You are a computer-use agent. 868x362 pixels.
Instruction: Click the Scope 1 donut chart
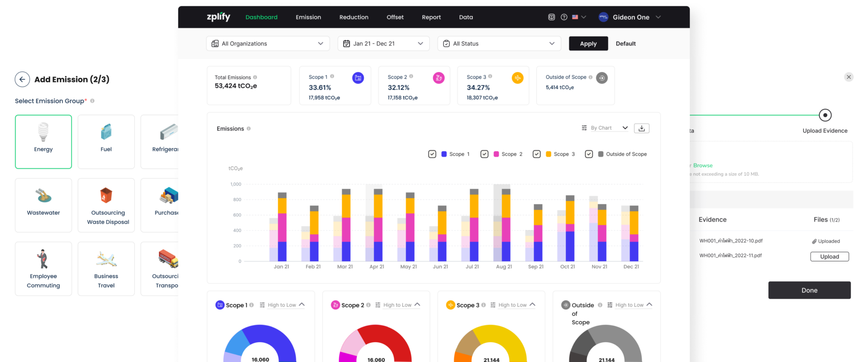tap(260, 343)
